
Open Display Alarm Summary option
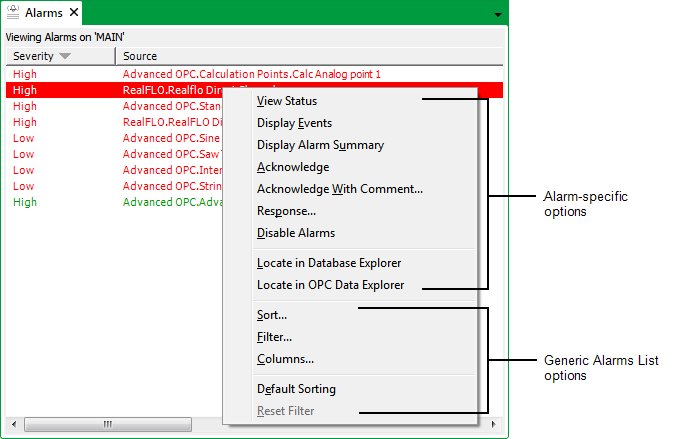point(320,145)
